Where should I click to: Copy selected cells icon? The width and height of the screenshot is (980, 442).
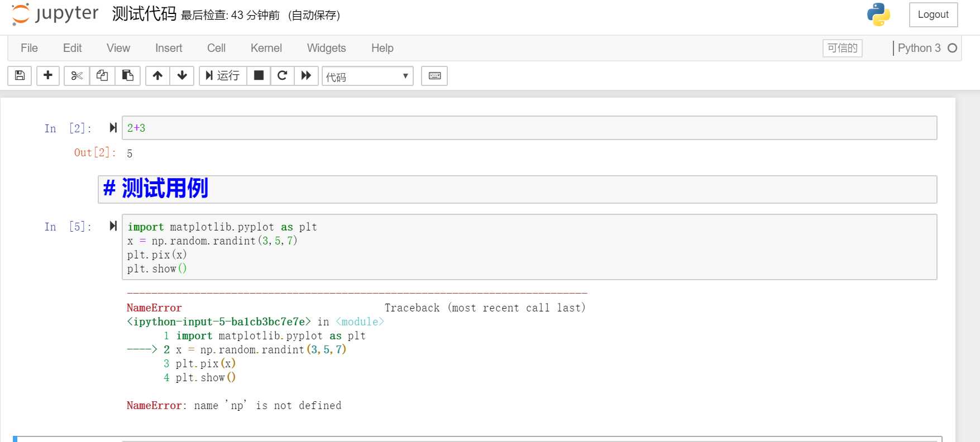click(102, 75)
